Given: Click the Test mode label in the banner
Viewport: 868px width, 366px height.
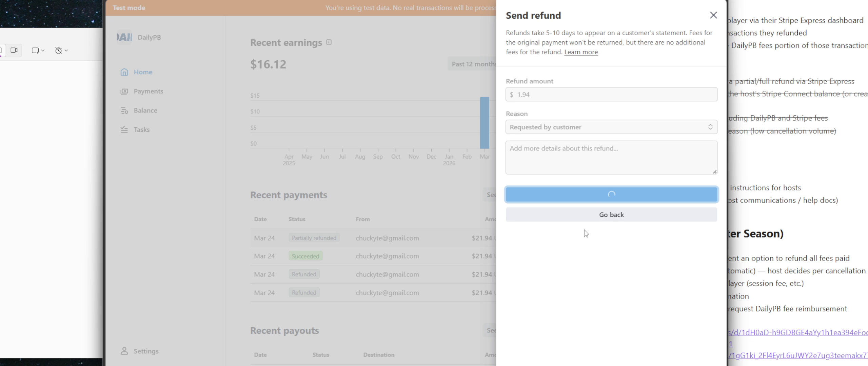Looking at the screenshot, I should coord(129,8).
